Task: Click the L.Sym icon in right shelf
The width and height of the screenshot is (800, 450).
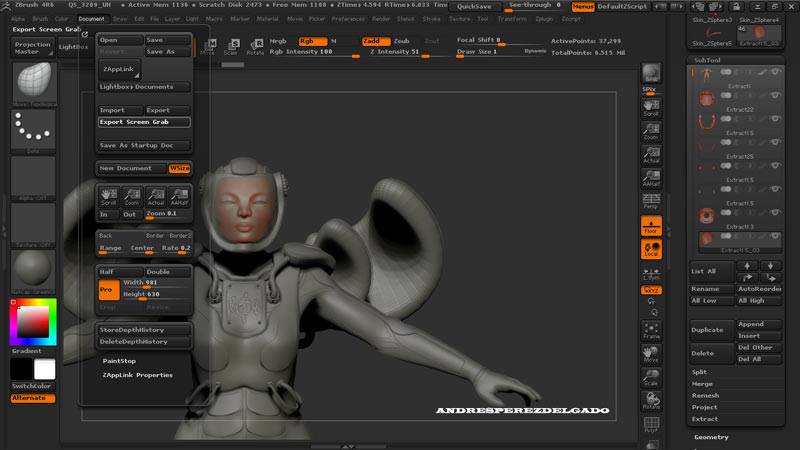Action: point(651,273)
